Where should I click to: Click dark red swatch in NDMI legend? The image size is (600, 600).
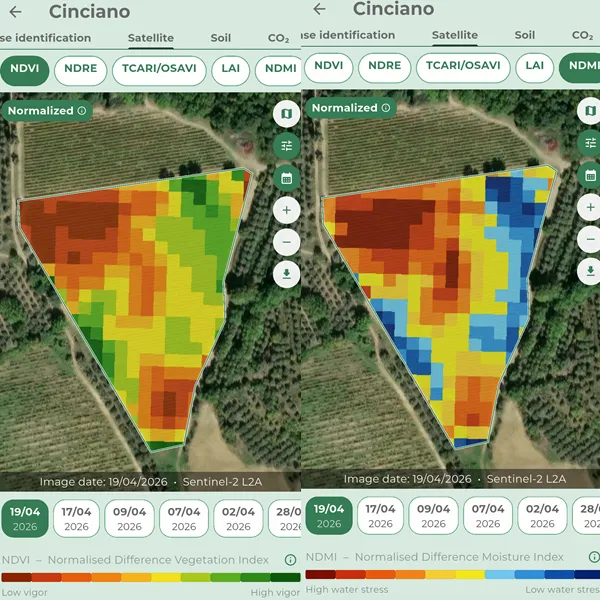pos(321,574)
